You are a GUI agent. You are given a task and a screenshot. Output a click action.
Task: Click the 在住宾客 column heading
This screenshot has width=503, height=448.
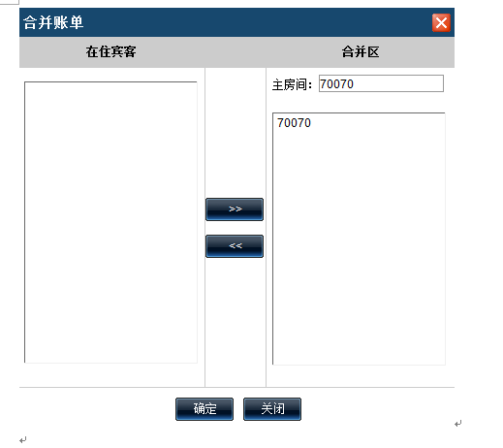click(110, 51)
